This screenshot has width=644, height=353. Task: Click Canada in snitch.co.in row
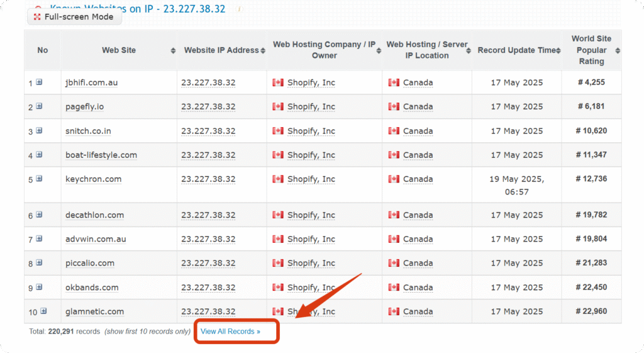coord(418,131)
